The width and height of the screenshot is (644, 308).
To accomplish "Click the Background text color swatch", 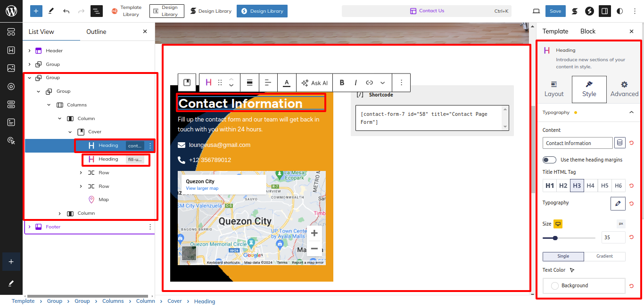I will click(x=584, y=285).
